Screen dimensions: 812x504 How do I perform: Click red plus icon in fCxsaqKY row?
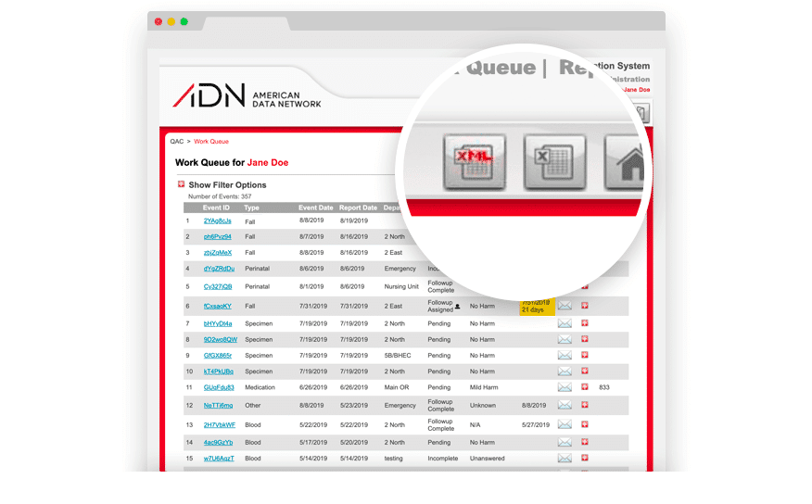(585, 306)
